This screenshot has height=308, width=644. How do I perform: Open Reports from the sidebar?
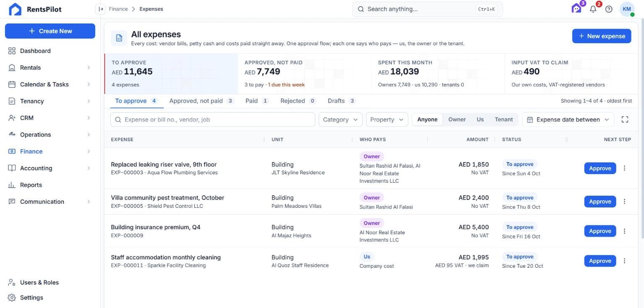50,185
